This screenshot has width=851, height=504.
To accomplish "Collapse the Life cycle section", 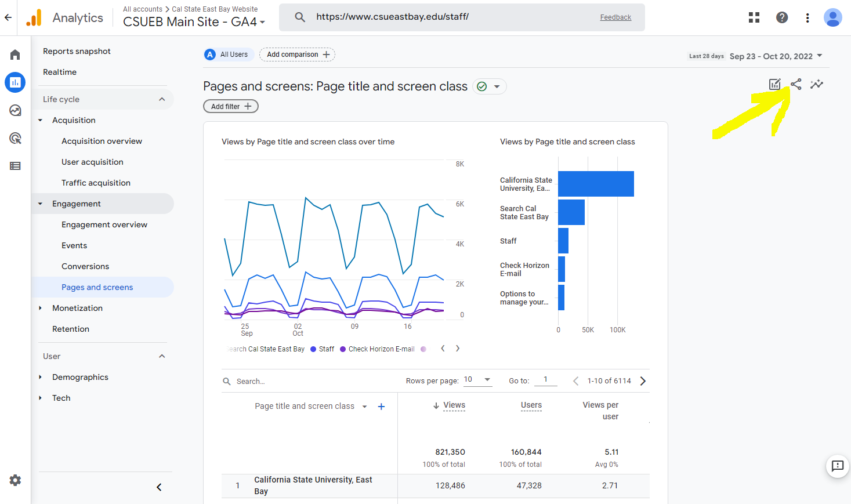I will point(162,99).
